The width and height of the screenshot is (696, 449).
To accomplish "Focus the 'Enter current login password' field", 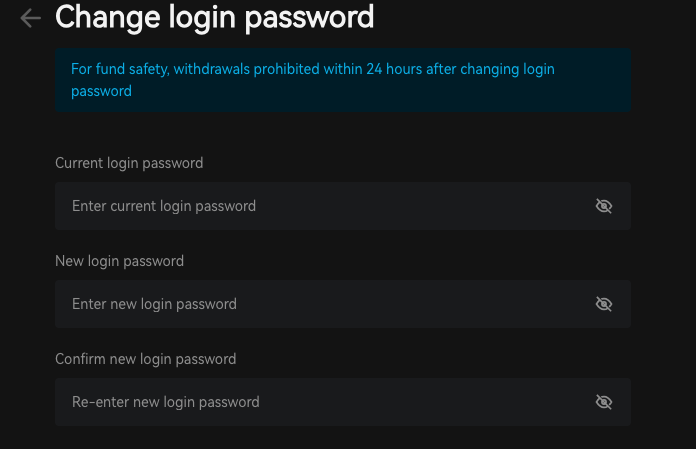I will [343, 206].
